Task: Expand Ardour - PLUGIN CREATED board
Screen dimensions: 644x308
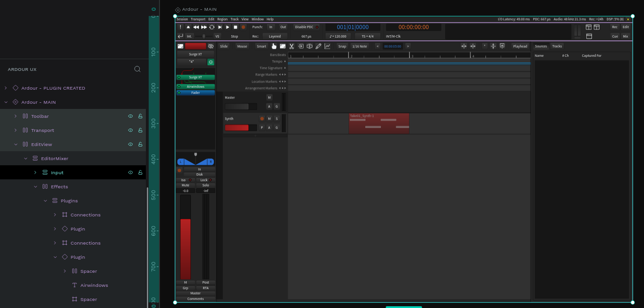Action: point(6,88)
